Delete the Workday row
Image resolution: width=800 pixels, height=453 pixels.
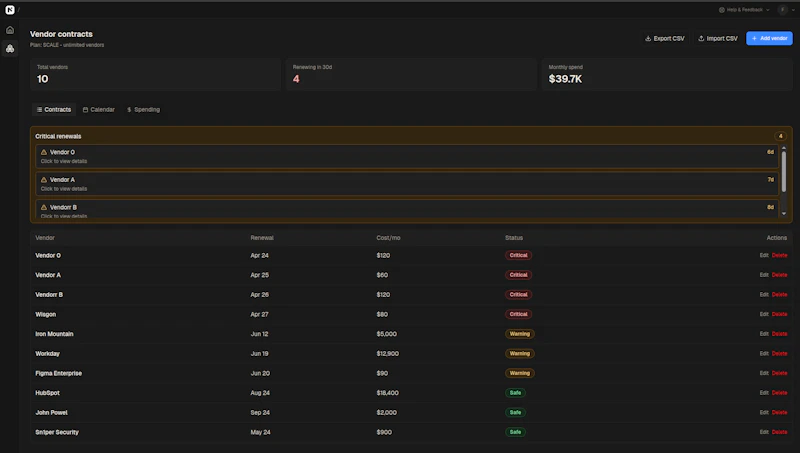tap(779, 354)
